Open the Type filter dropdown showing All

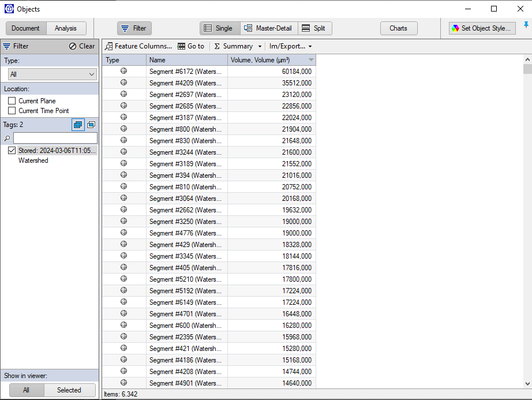pyautogui.click(x=52, y=74)
